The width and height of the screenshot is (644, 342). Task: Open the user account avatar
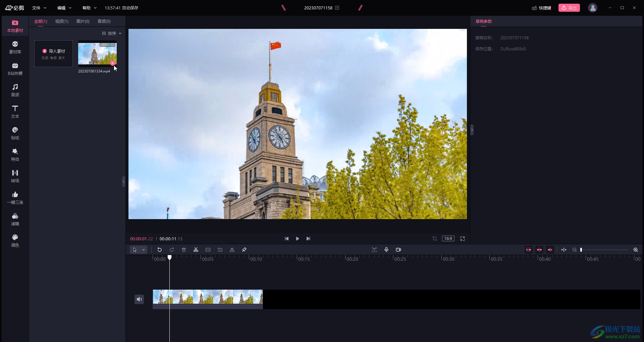pyautogui.click(x=593, y=8)
